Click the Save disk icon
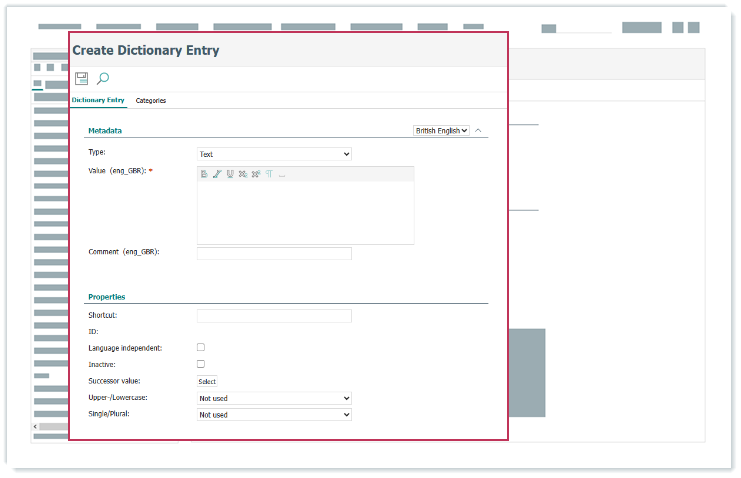 [x=82, y=79]
